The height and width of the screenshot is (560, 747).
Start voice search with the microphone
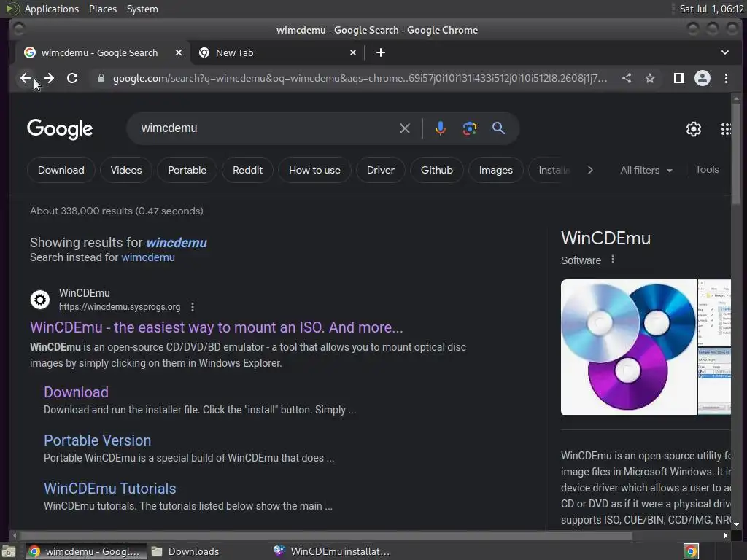[440, 128]
